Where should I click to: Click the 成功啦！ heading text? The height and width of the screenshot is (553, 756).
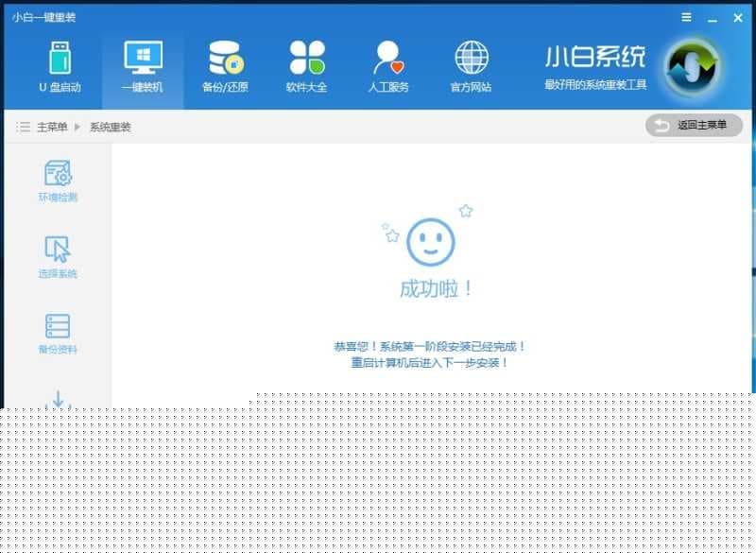tap(436, 289)
